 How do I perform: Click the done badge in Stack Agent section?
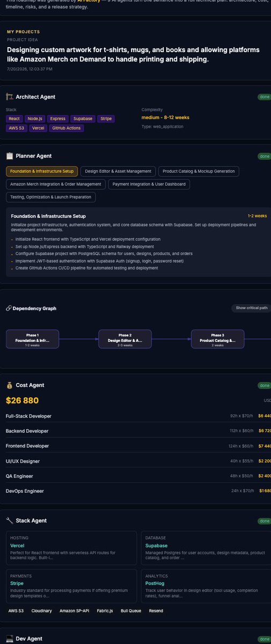tap(264, 521)
